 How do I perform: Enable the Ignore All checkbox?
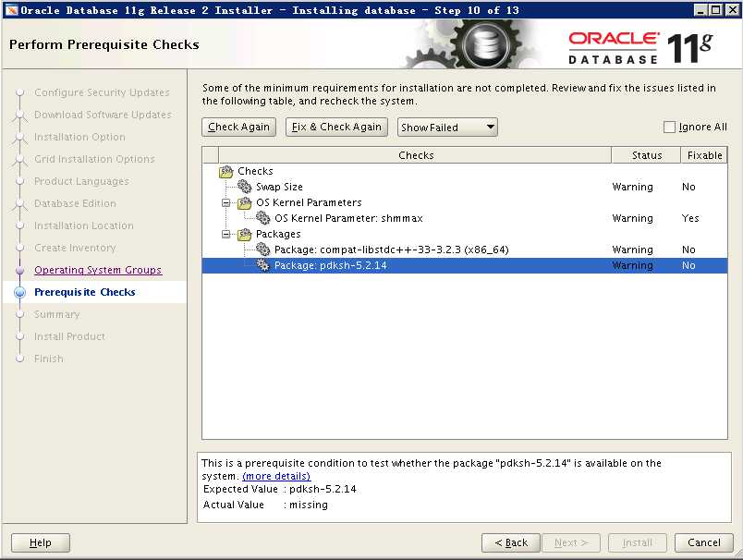tap(669, 127)
